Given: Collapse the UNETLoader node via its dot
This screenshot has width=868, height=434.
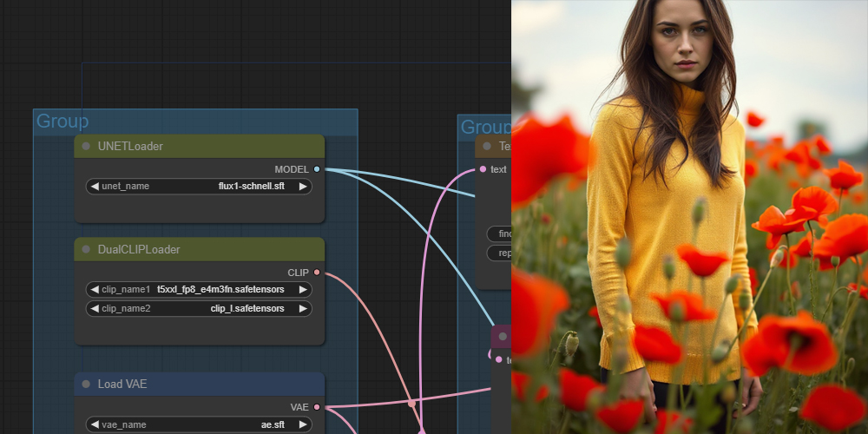Looking at the screenshot, I should click(86, 146).
